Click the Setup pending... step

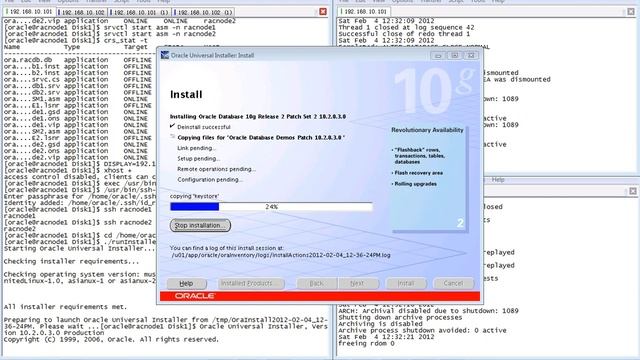click(x=199, y=158)
